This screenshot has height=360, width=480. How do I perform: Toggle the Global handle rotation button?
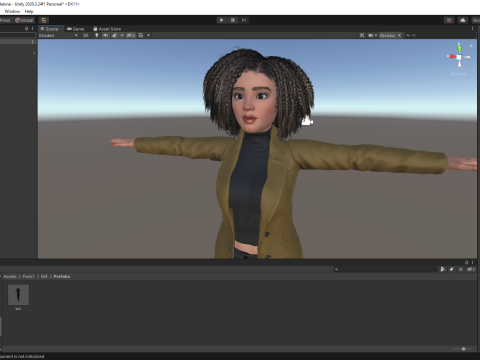tap(24, 20)
